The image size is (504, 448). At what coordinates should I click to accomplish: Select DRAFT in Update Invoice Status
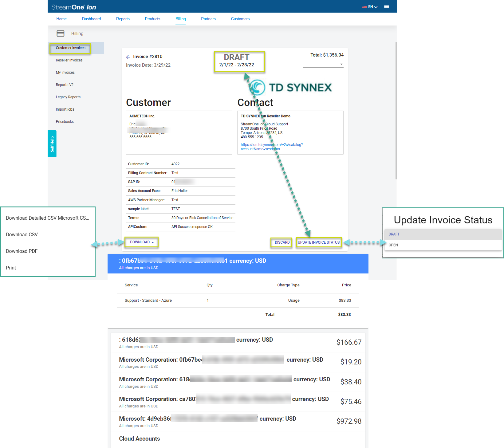tap(443, 234)
